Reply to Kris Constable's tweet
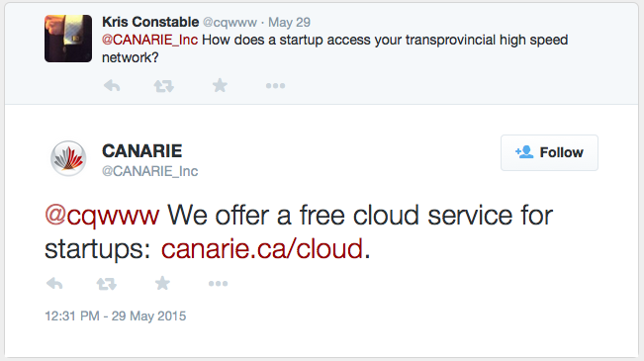This screenshot has height=361, width=644. pyautogui.click(x=112, y=86)
